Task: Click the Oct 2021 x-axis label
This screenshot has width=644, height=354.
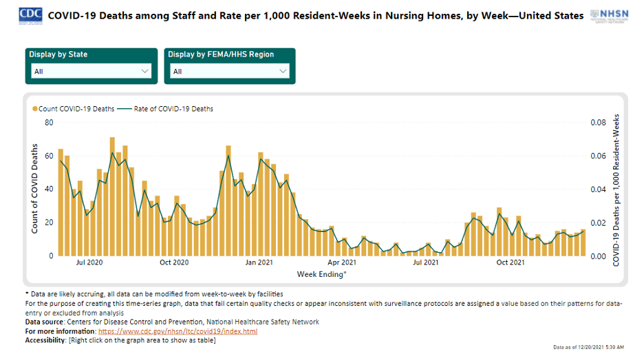Action: point(511,262)
